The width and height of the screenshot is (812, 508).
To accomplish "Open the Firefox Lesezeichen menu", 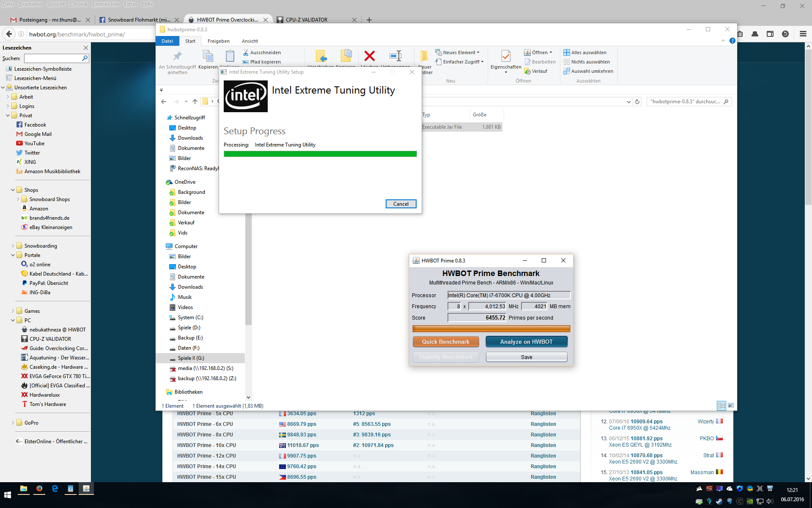I will click(x=106, y=4).
